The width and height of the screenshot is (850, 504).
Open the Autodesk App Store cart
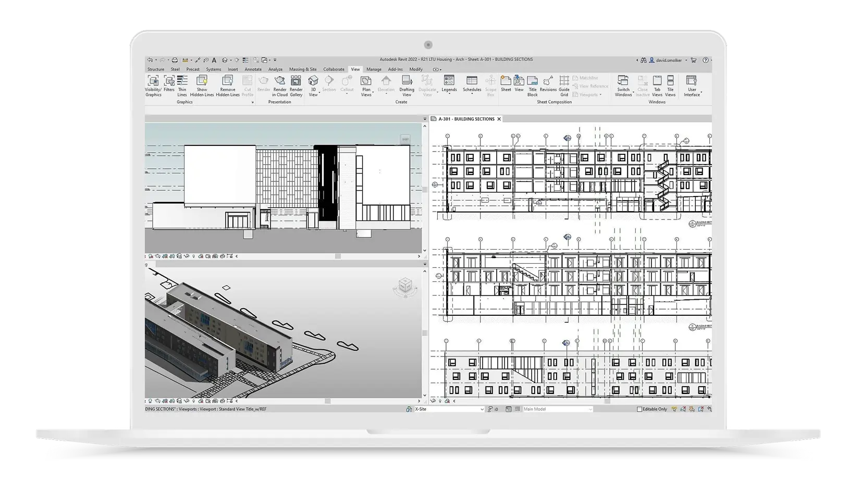tap(694, 60)
